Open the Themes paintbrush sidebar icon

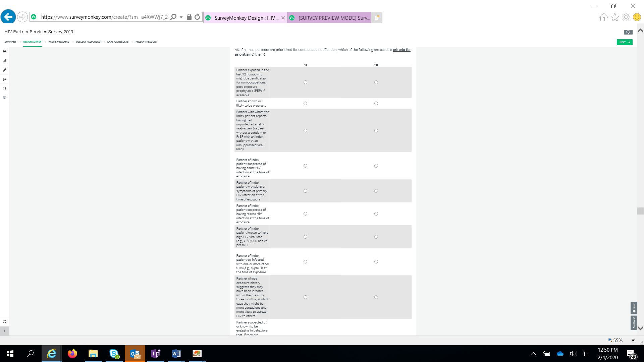(x=5, y=70)
